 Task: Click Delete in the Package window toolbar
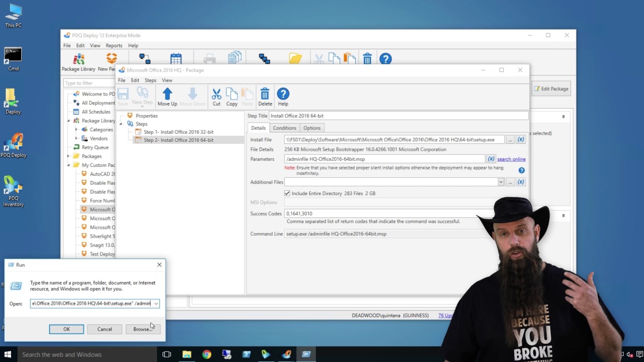[x=265, y=96]
